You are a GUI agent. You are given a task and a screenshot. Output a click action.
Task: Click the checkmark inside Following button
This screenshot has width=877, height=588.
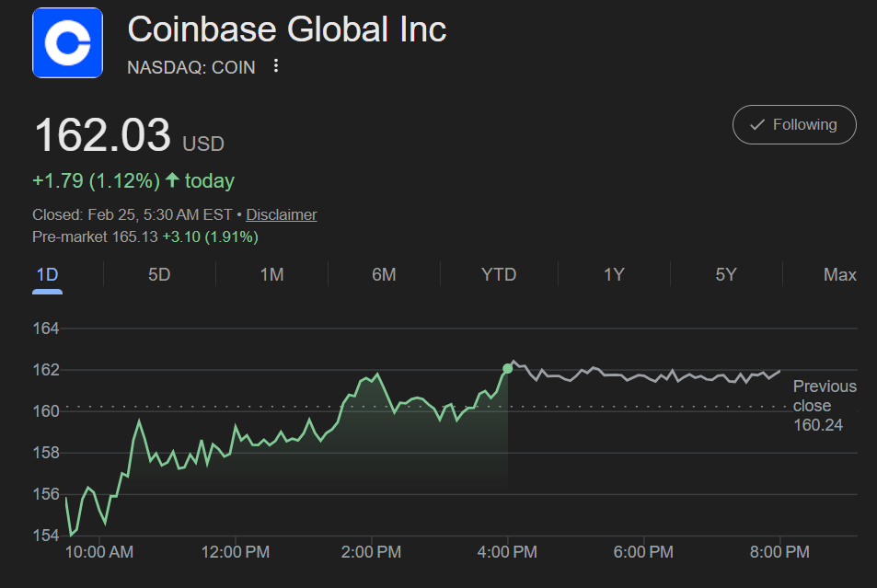(758, 123)
